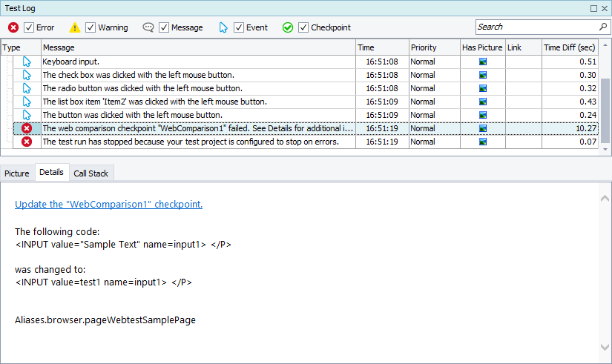Toggle the Warning filter checkbox
The width and height of the screenshot is (612, 364).
91,27
